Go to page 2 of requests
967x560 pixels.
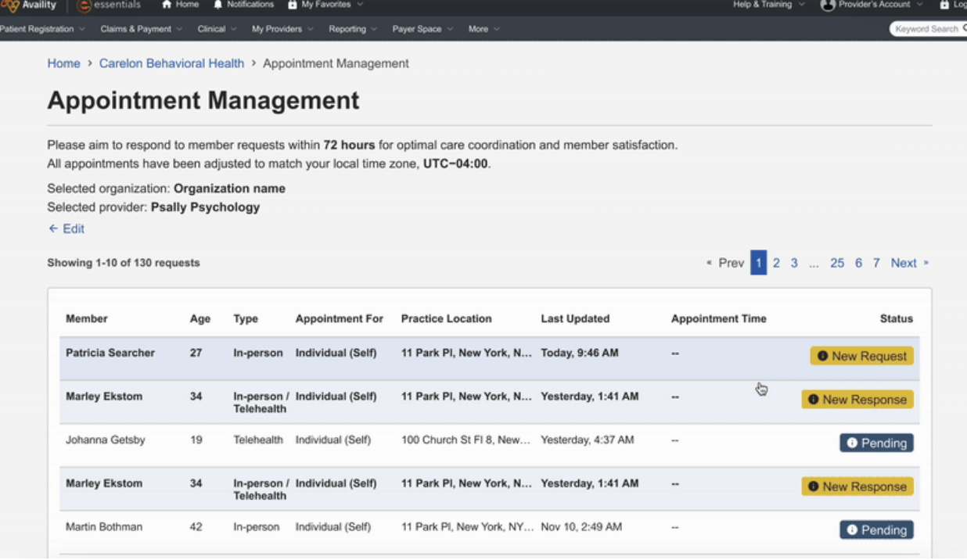point(776,263)
